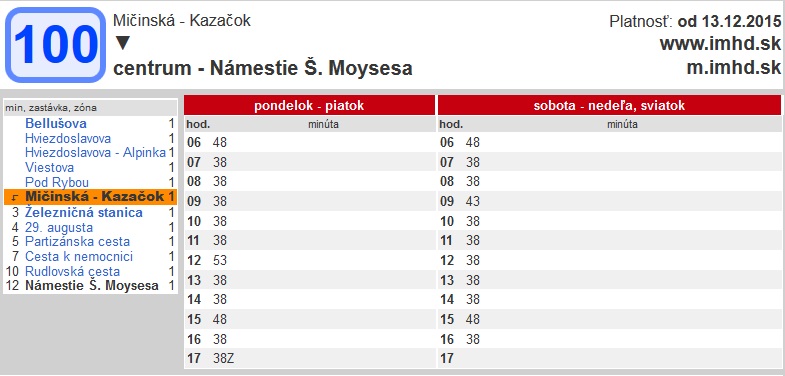The height and width of the screenshot is (376, 785).
Task: Open the Bellušova stop link
Action: (56, 124)
